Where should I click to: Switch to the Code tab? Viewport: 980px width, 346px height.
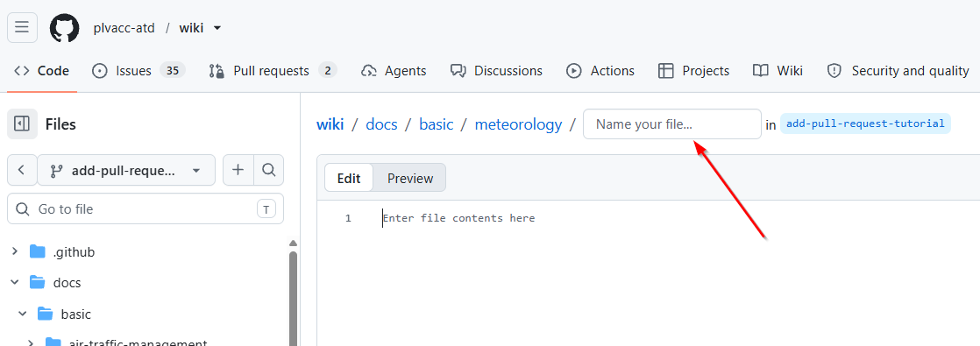[42, 71]
